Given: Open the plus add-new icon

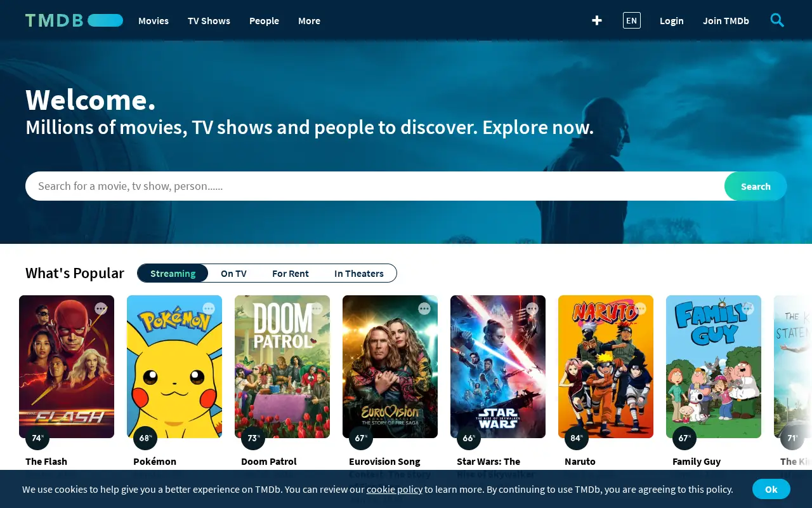Looking at the screenshot, I should (597, 20).
